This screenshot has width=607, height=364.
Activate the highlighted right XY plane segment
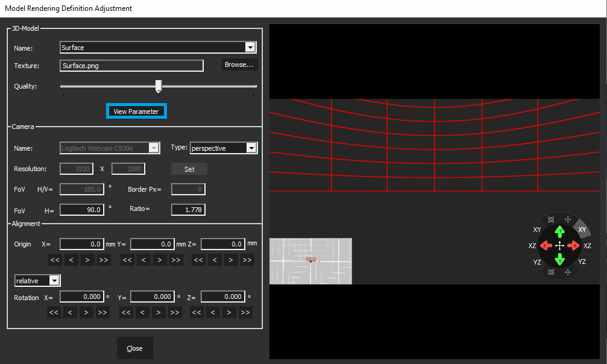[582, 230]
